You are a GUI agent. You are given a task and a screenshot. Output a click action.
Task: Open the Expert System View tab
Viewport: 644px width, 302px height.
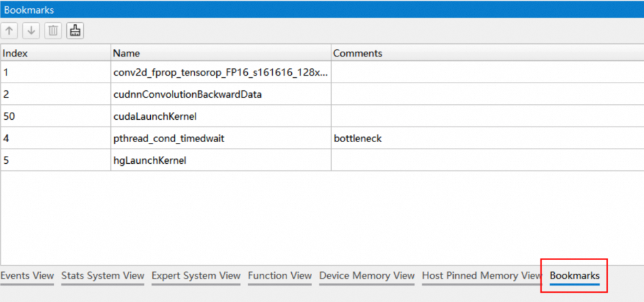click(195, 276)
